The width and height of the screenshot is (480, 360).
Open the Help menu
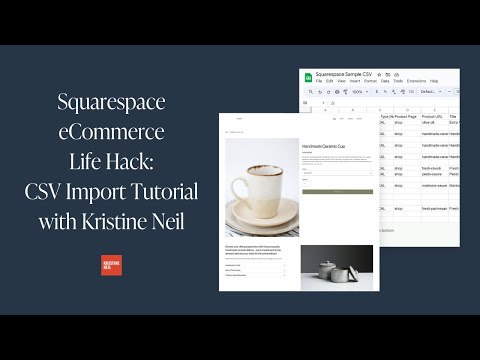click(x=434, y=81)
